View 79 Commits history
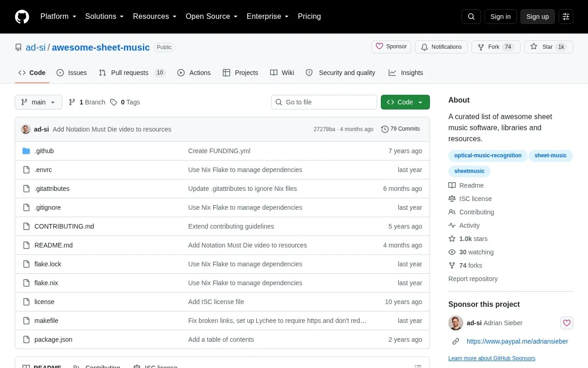This screenshot has width=588, height=368. [x=401, y=129]
